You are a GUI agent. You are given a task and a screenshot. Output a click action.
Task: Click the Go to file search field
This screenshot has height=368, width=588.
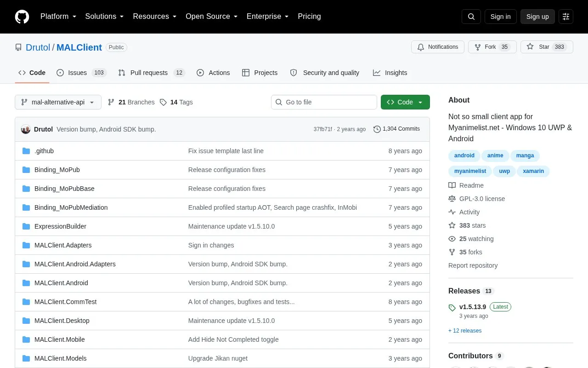324,102
